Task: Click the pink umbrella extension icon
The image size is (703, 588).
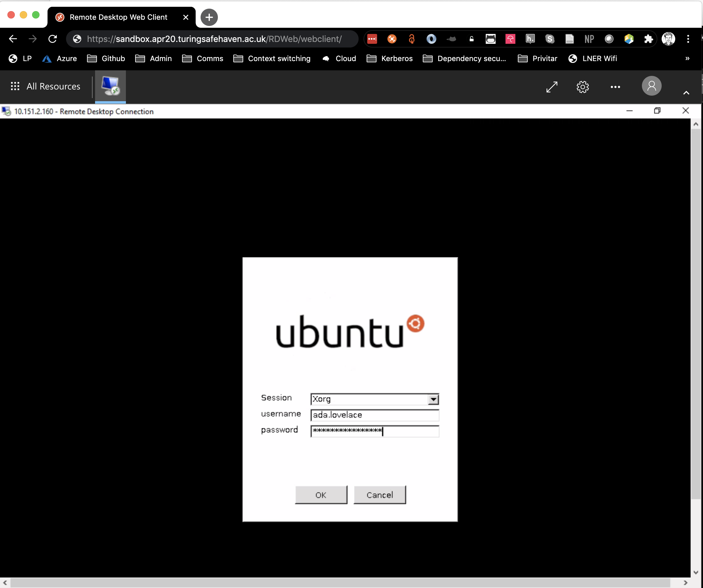Action: 510,39
